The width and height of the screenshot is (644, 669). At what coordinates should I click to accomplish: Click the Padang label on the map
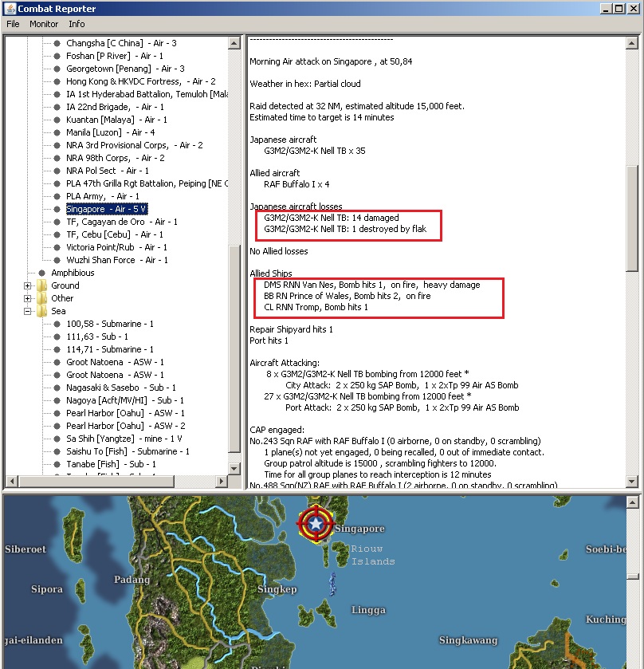(132, 580)
